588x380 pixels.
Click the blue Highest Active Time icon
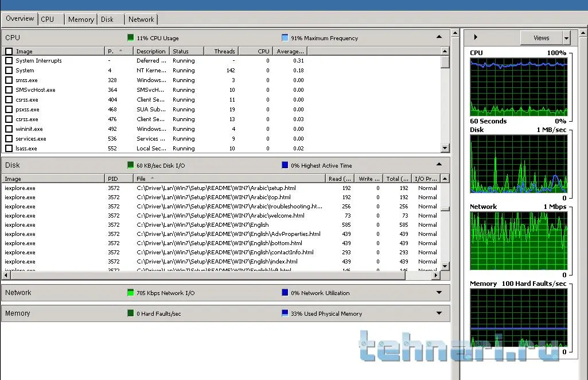click(x=285, y=165)
